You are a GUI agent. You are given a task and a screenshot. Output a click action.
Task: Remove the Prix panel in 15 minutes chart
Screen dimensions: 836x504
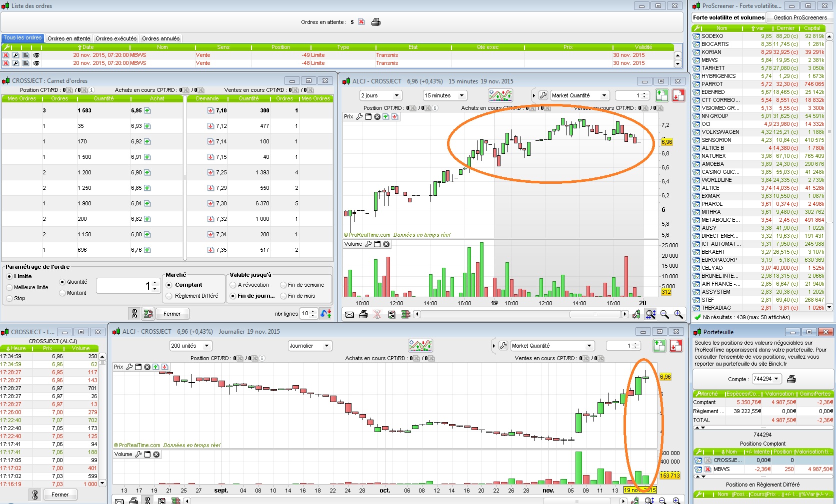click(377, 117)
